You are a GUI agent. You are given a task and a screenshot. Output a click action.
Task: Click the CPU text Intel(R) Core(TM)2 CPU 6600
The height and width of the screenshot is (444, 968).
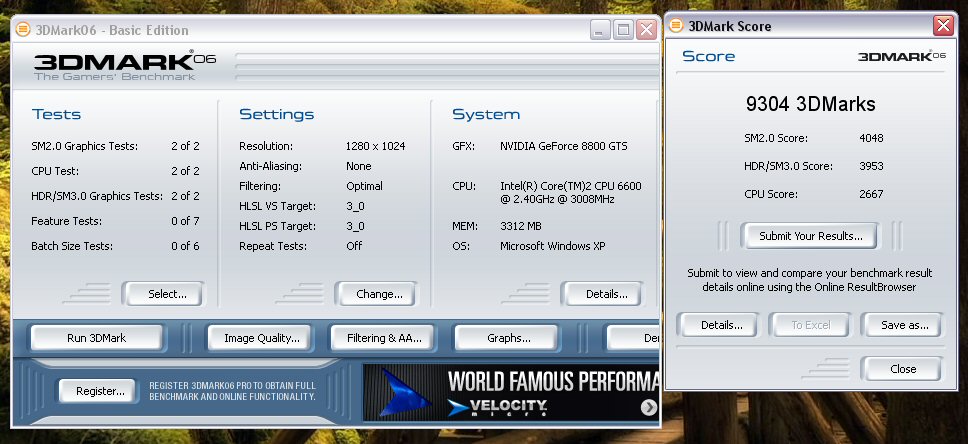(571, 186)
